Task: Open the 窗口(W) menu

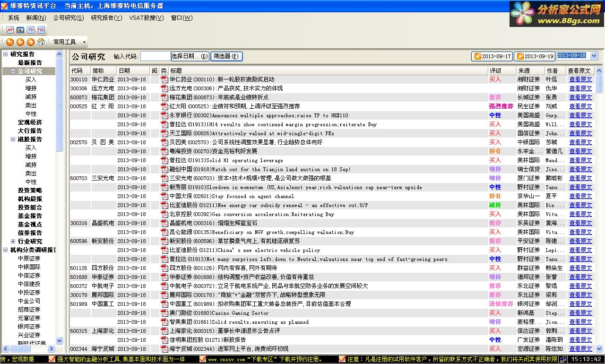Action: (x=181, y=18)
